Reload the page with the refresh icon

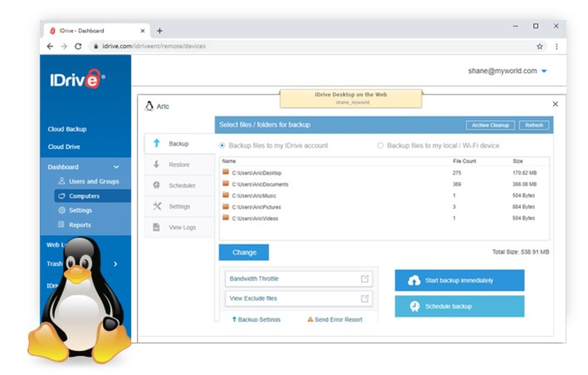(78, 46)
